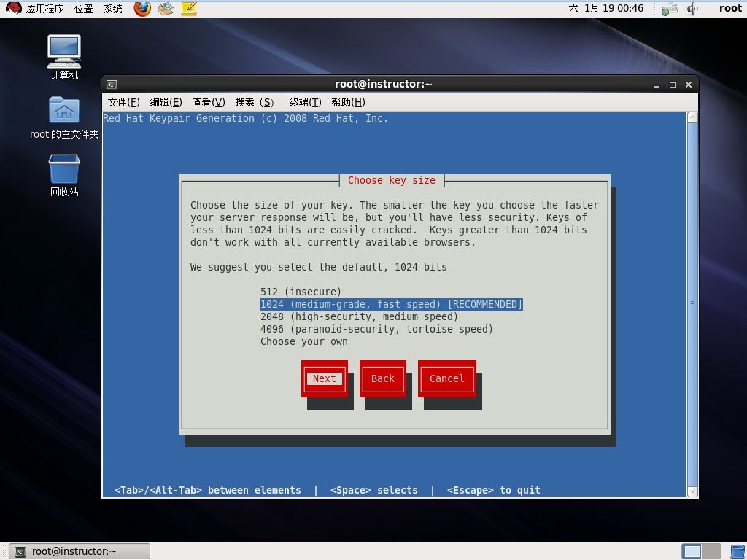
Task: Click the second workspace in switcher
Action: (x=711, y=551)
